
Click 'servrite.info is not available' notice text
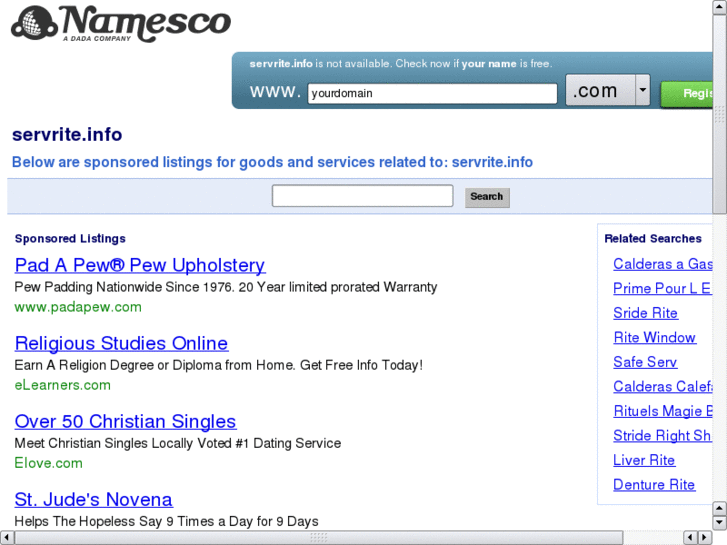click(401, 64)
